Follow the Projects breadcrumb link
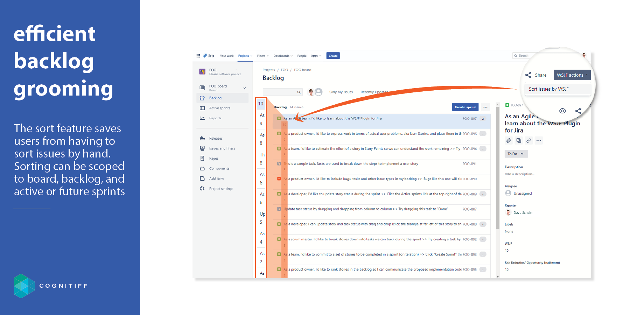The width and height of the screenshot is (644, 315). pyautogui.click(x=269, y=70)
